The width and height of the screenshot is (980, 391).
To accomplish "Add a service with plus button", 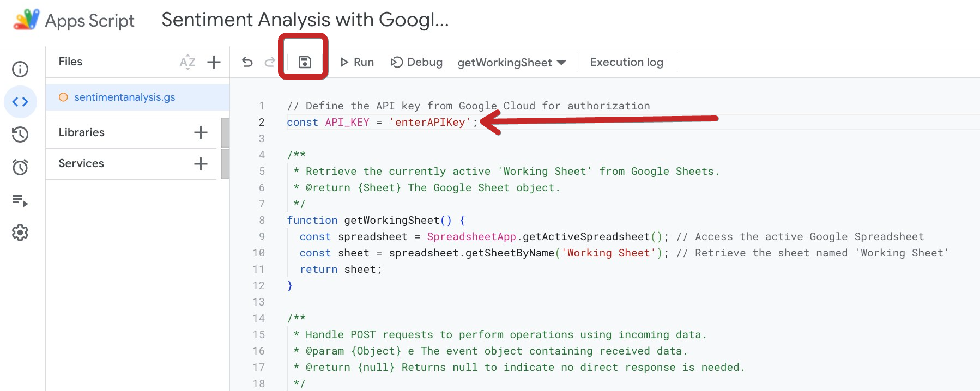I will coord(201,163).
